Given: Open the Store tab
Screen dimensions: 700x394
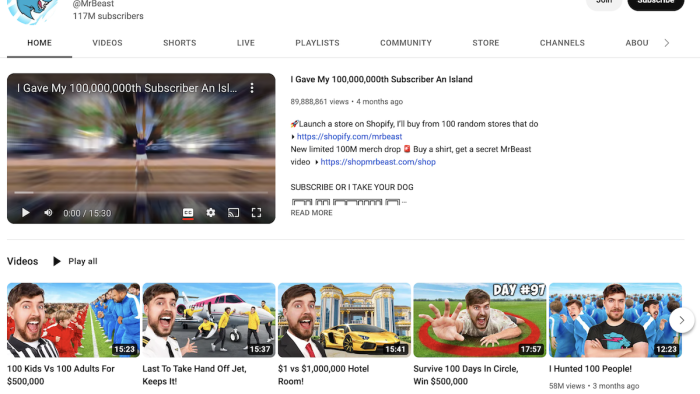Looking at the screenshot, I should pyautogui.click(x=486, y=43).
